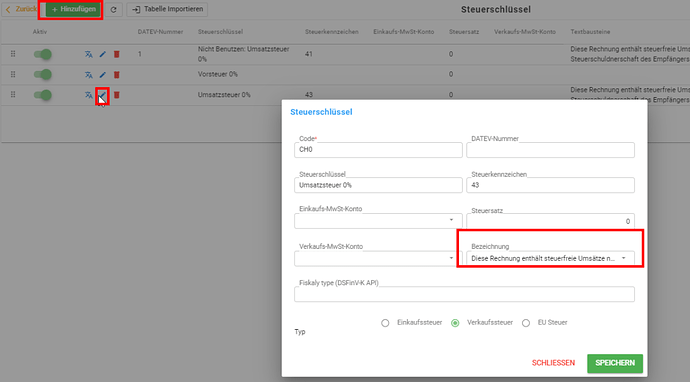
Task: Open the Einkaufs-MwSt-Konto dropdown
Action: (x=378, y=220)
